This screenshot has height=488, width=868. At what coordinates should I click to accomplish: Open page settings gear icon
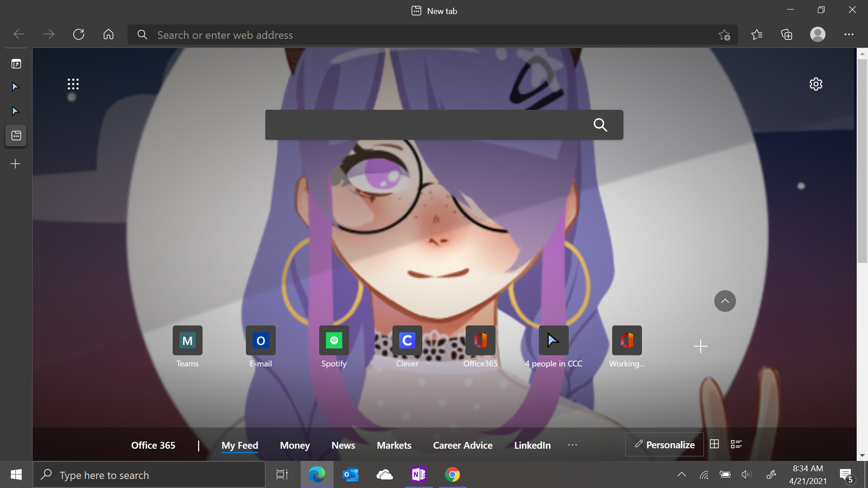816,84
